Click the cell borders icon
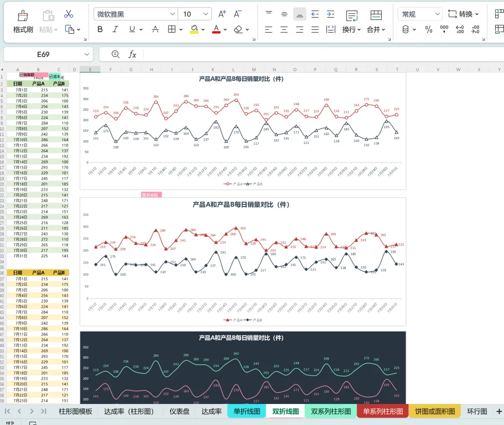 pos(172,29)
